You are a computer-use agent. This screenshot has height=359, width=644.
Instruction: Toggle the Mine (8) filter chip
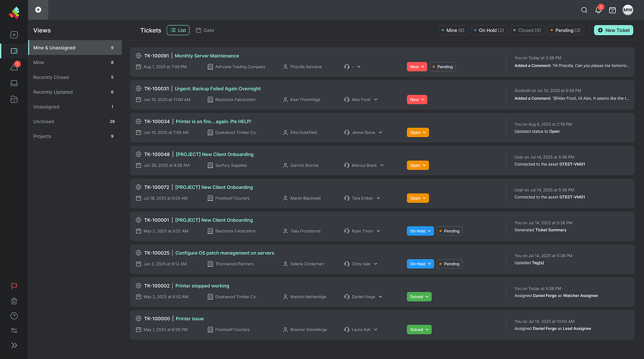tap(454, 30)
